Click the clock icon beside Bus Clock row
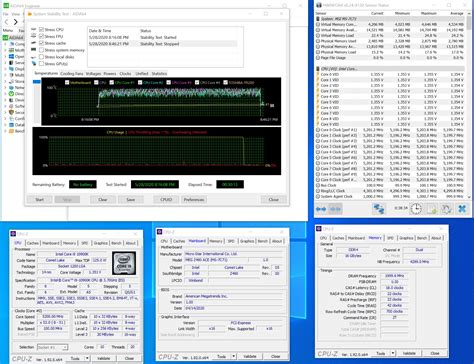Viewport: 474px width, 364px height. point(318,185)
